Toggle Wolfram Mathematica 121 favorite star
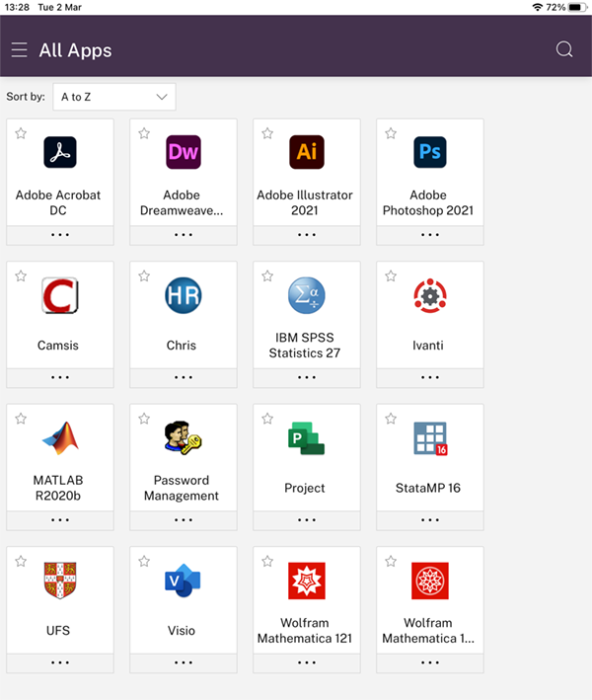 [x=267, y=561]
